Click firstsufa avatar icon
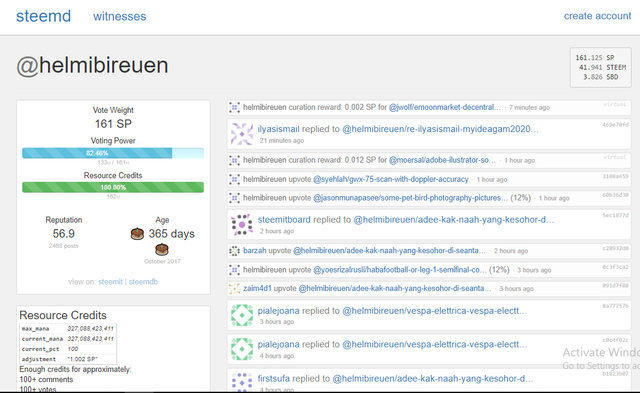Image resolution: width=640 pixels, height=393 pixels. [242, 382]
